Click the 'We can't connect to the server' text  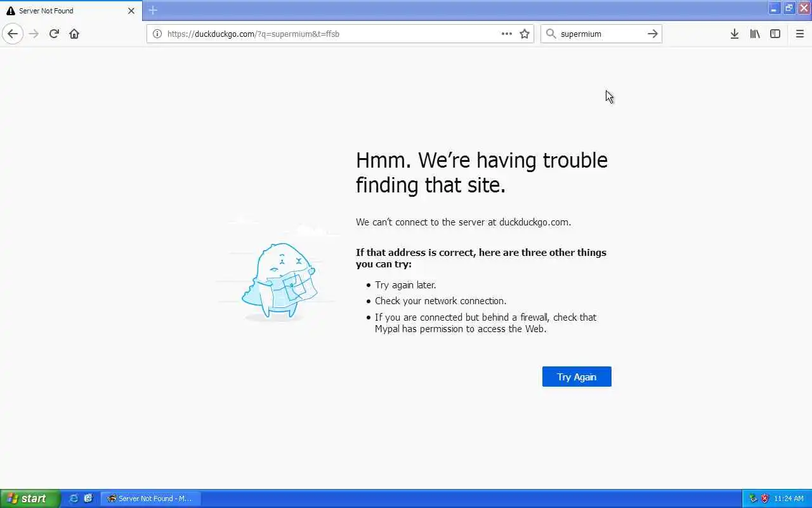pyautogui.click(x=463, y=222)
